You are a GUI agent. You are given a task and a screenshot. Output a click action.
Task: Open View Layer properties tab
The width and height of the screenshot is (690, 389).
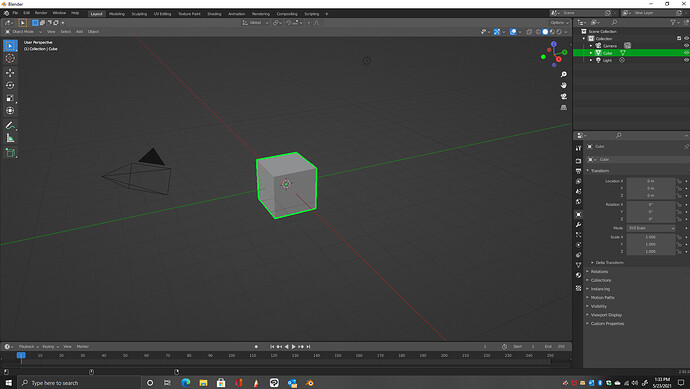(579, 181)
